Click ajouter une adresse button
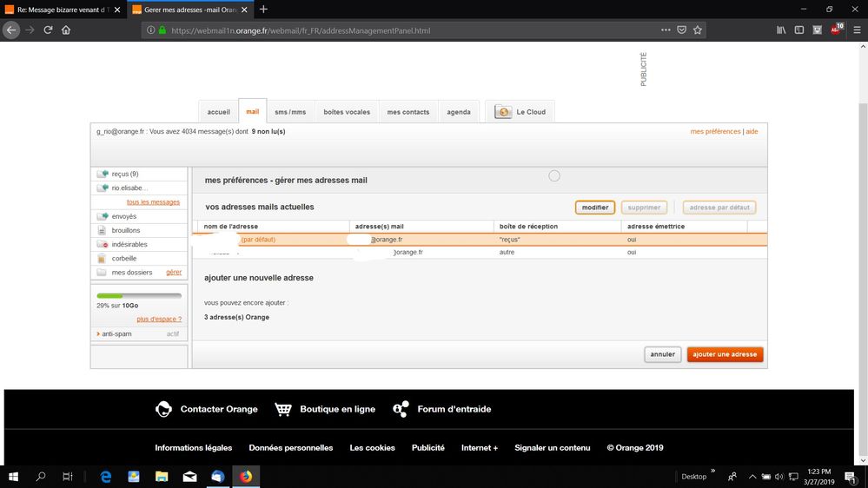This screenshot has width=868, height=488. pyautogui.click(x=725, y=354)
